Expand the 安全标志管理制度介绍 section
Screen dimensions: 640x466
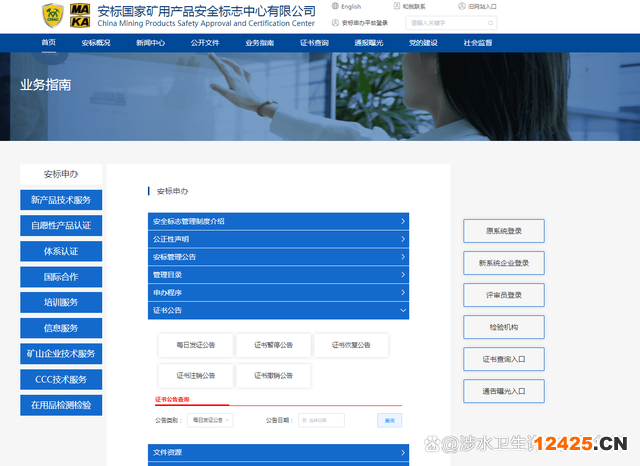278,221
